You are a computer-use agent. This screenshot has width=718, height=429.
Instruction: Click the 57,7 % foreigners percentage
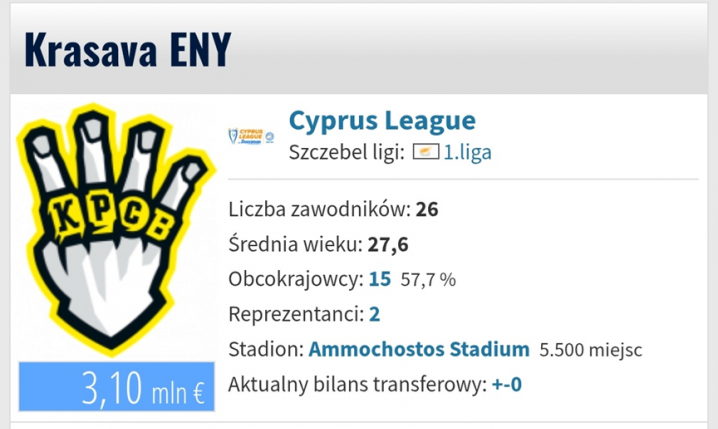[428, 280]
